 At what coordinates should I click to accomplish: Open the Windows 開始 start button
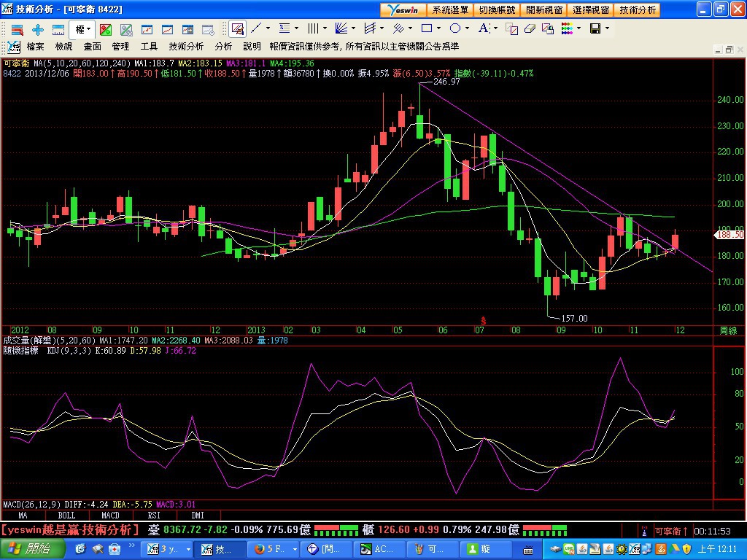click(32, 549)
